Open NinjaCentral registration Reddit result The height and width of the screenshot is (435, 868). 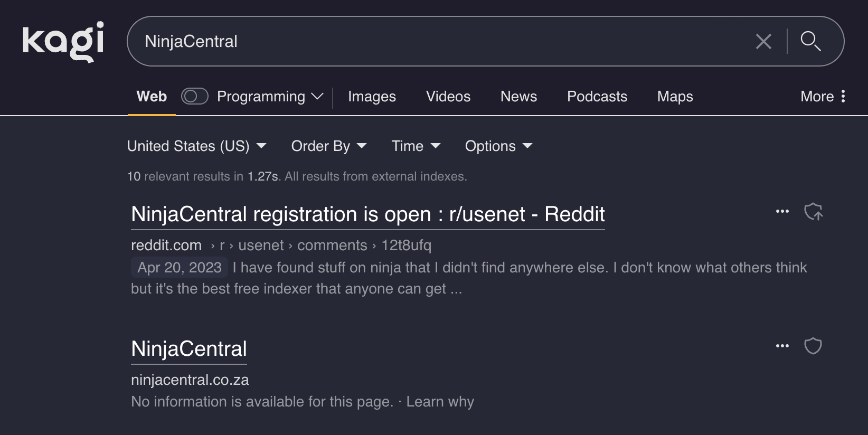(367, 214)
